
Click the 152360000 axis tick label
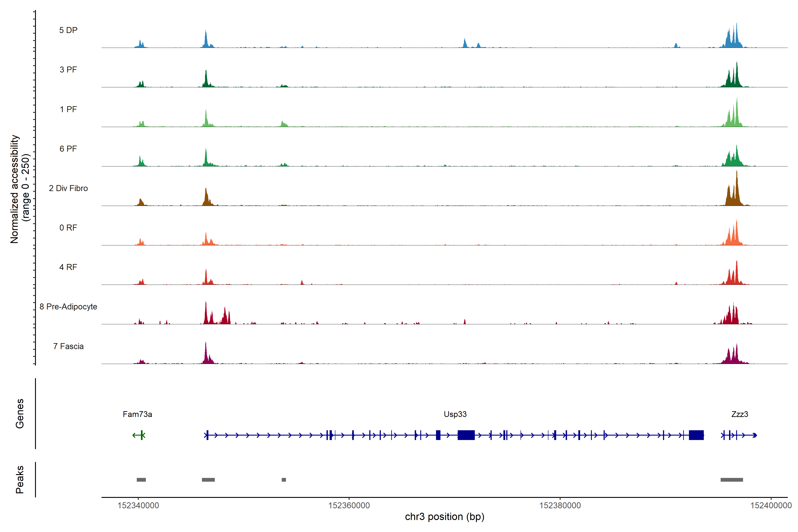(x=349, y=506)
